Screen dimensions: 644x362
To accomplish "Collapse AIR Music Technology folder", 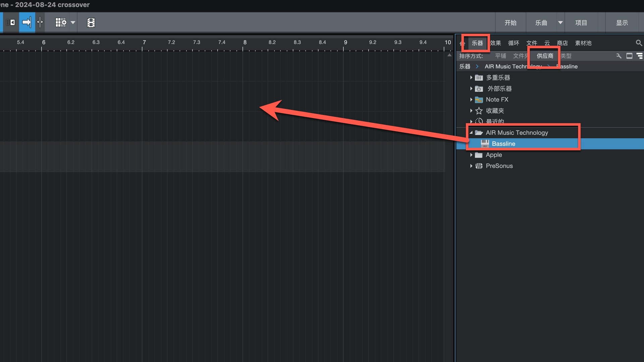I will point(471,133).
